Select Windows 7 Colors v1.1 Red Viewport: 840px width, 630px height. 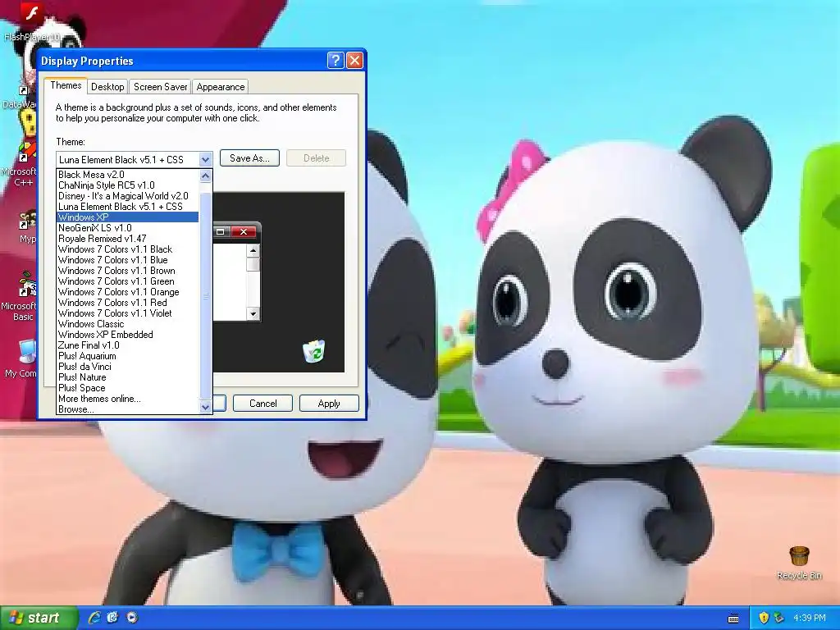pyautogui.click(x=127, y=304)
